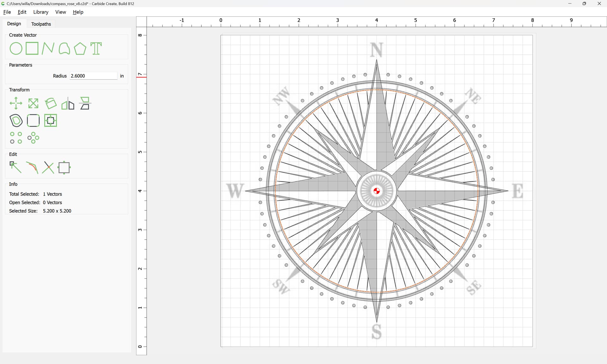The image size is (607, 364).
Task: Open the Library menu
Action: 41,12
